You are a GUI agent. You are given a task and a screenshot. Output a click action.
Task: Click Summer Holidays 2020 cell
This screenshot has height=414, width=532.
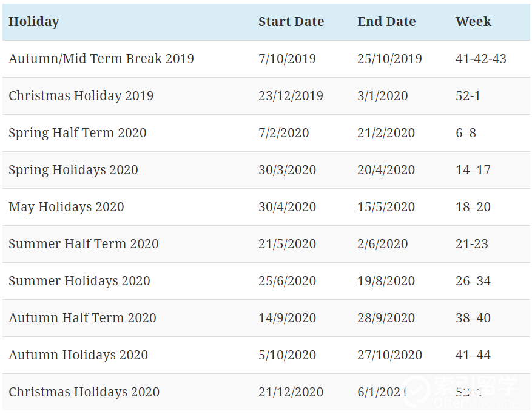pyautogui.click(x=79, y=281)
